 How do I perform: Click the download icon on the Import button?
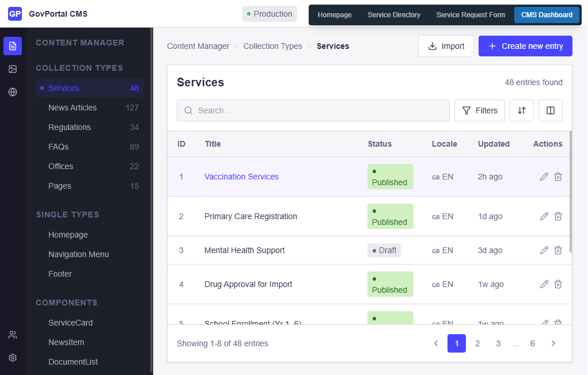pyautogui.click(x=433, y=45)
